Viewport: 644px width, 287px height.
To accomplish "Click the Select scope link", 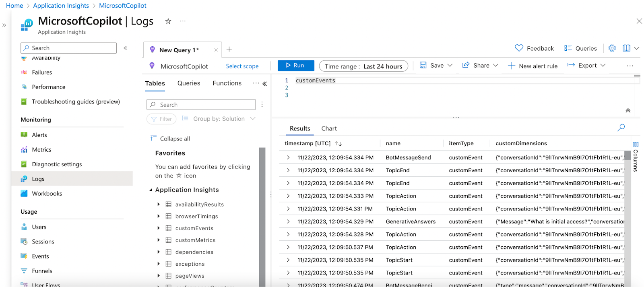I will click(x=242, y=66).
